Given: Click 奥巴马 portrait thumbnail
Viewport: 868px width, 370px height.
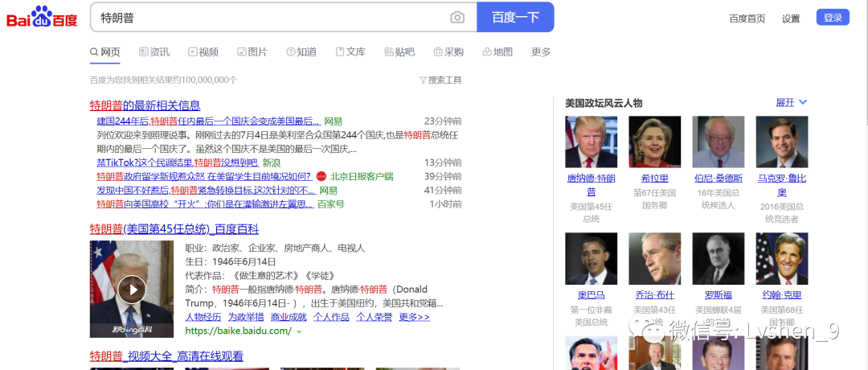Looking at the screenshot, I should coord(592,259).
